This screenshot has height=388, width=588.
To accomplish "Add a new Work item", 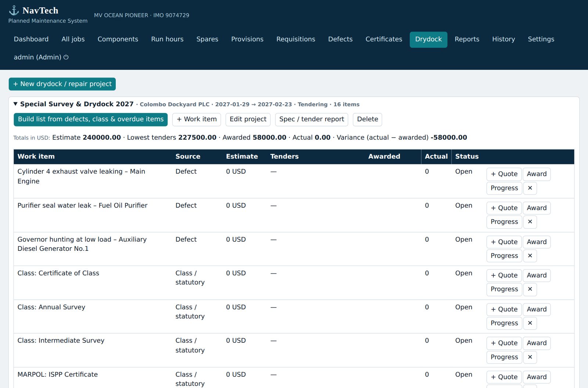I will tap(197, 119).
